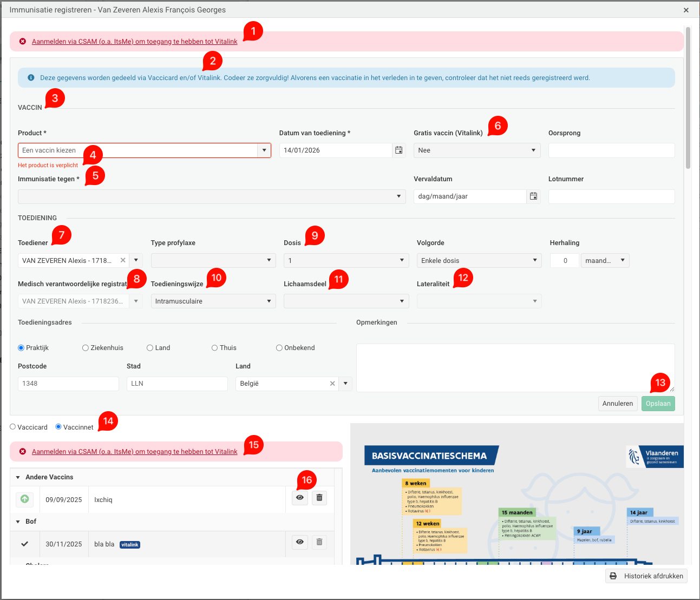View details of bla bla vaccine
700x600 pixels.
click(x=300, y=542)
